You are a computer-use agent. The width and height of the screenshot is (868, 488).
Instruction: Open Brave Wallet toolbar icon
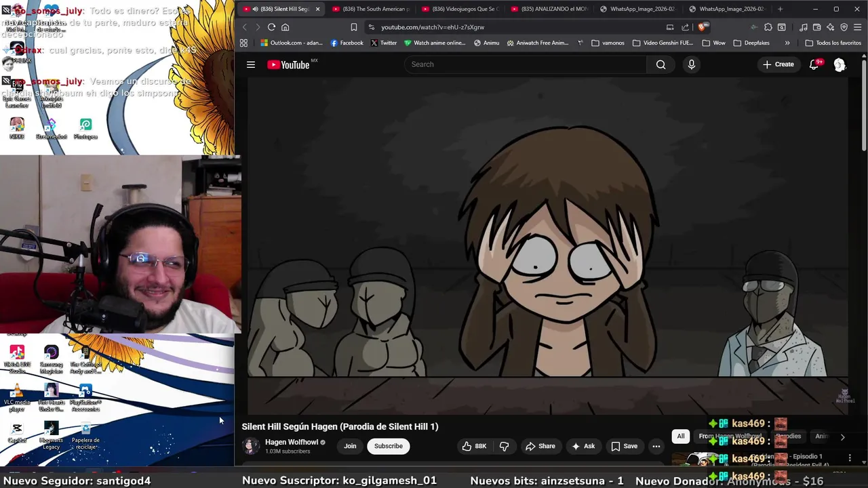tap(817, 27)
